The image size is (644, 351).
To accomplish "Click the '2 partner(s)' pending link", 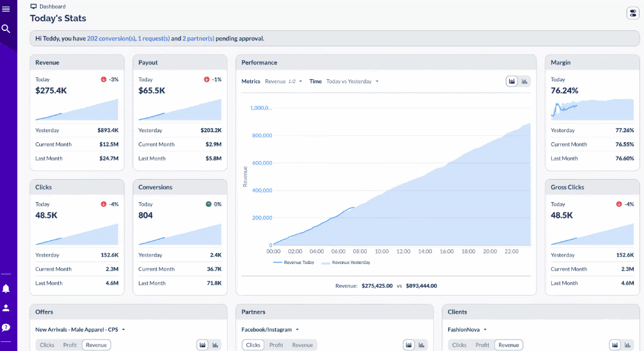I will pos(198,39).
